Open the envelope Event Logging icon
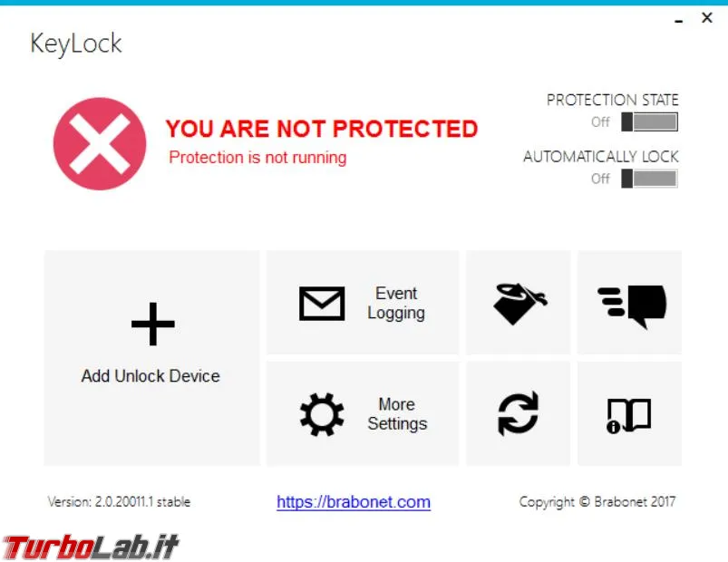728x562 pixels. point(322,304)
